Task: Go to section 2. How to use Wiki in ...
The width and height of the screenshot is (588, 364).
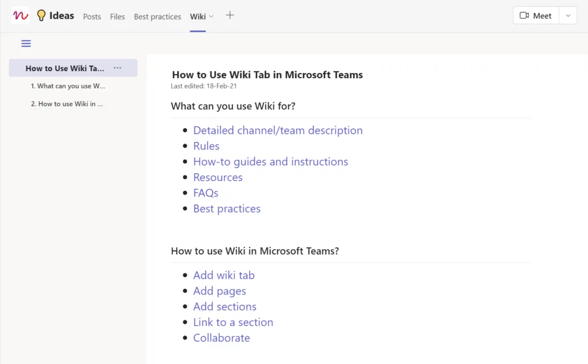Action: pyautogui.click(x=67, y=104)
